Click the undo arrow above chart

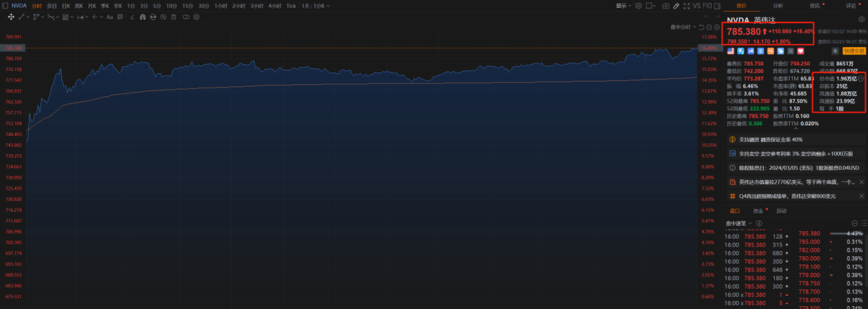pos(706,17)
